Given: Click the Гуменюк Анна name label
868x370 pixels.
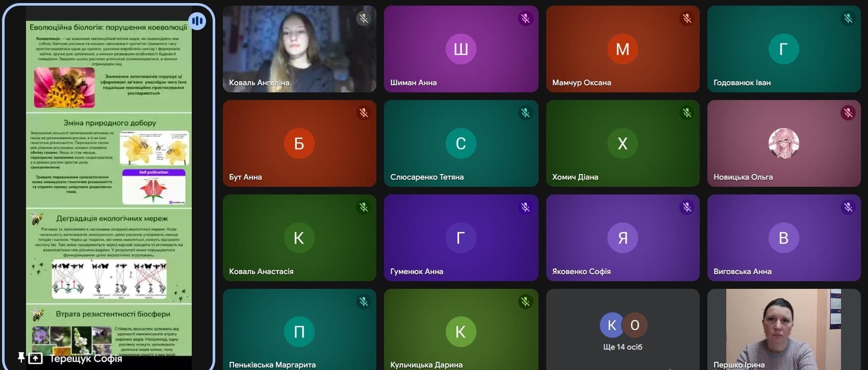Looking at the screenshot, I should (417, 272).
